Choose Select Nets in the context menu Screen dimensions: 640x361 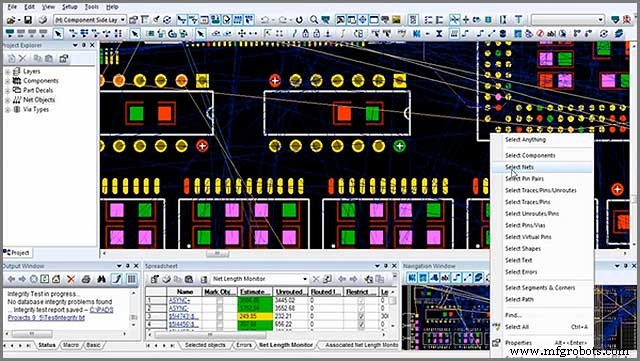542,167
